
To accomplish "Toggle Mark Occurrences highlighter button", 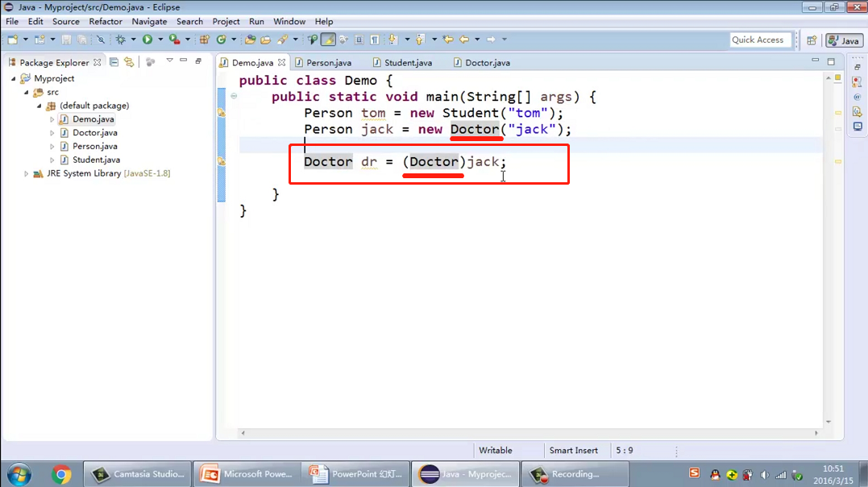I will point(328,40).
